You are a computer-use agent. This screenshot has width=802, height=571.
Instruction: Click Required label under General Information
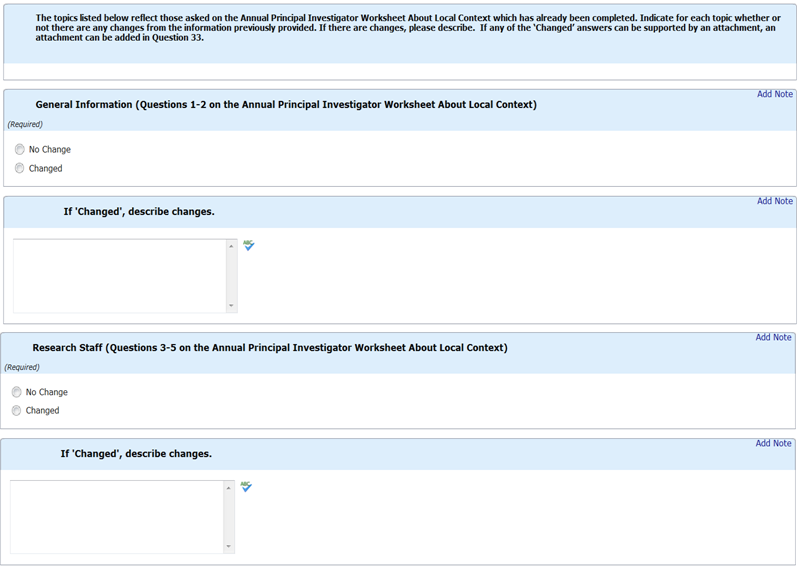tap(25, 124)
